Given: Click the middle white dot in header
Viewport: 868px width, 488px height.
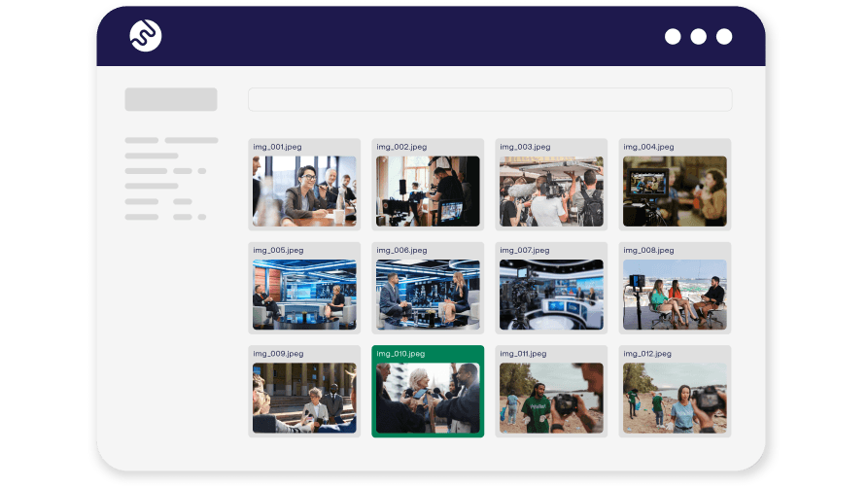Looking at the screenshot, I should (x=698, y=37).
